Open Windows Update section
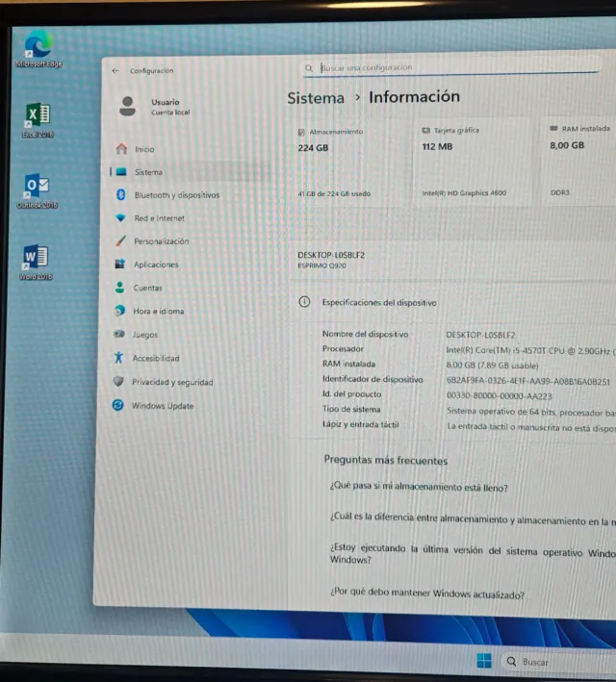Image resolution: width=616 pixels, height=682 pixels. coord(163,406)
